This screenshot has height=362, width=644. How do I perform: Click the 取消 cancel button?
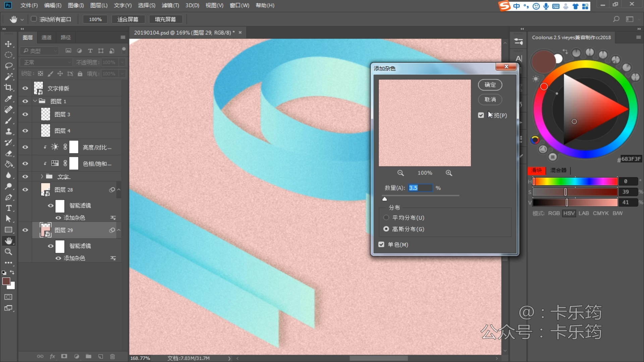[490, 100]
